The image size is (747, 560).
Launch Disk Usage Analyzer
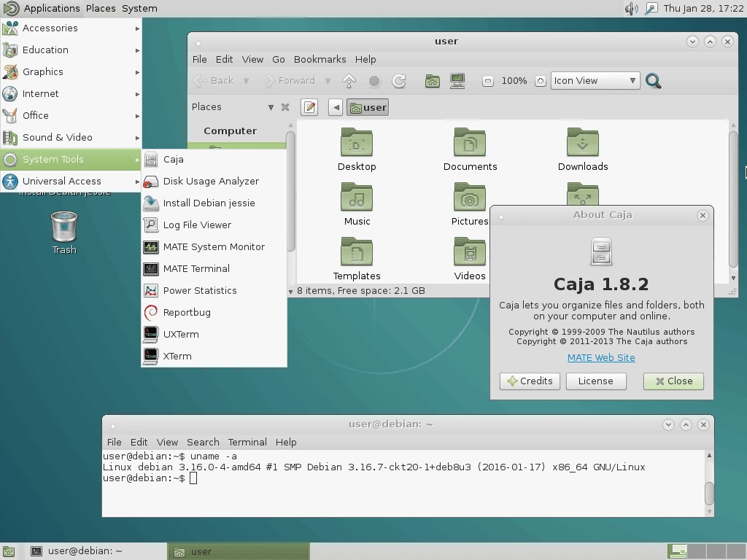pyautogui.click(x=214, y=182)
